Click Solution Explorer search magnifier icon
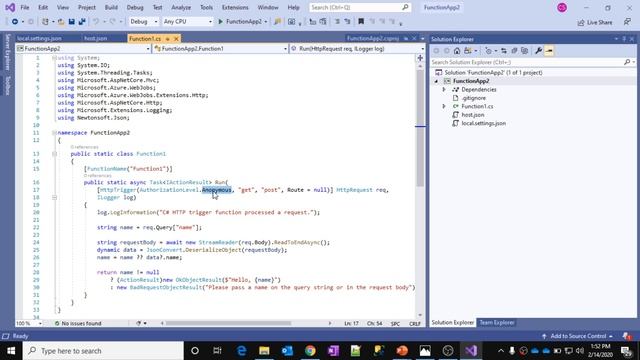The width and height of the screenshot is (640, 360). click(x=627, y=62)
